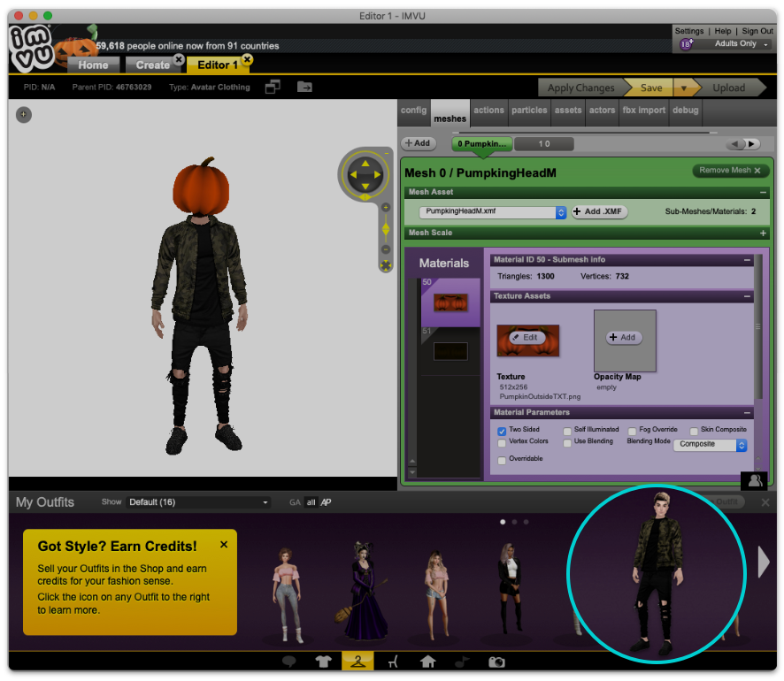Click Apply Changes button
The image size is (784, 681).
[x=580, y=88]
